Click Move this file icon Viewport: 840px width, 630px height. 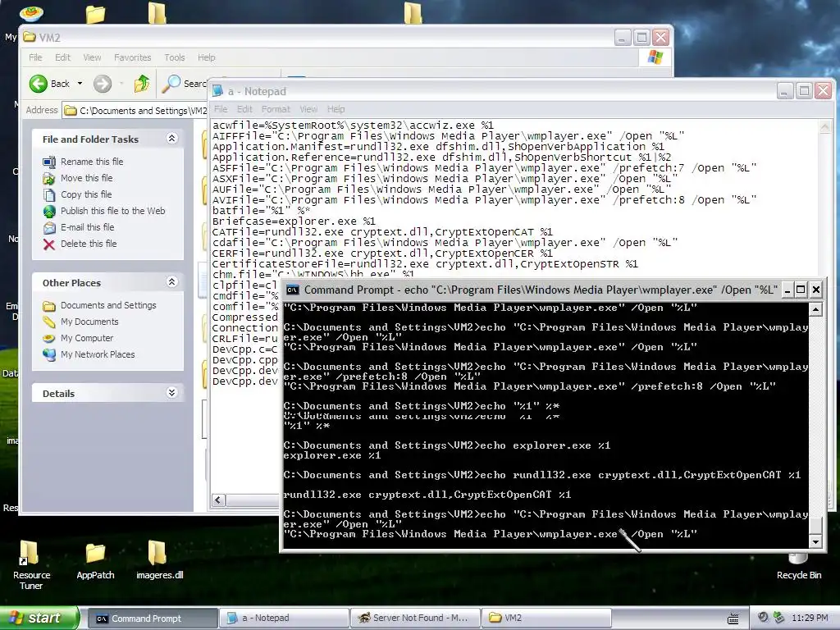coord(49,178)
